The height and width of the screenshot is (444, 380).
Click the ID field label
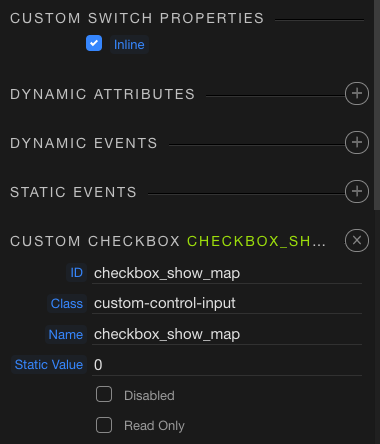[x=76, y=273]
